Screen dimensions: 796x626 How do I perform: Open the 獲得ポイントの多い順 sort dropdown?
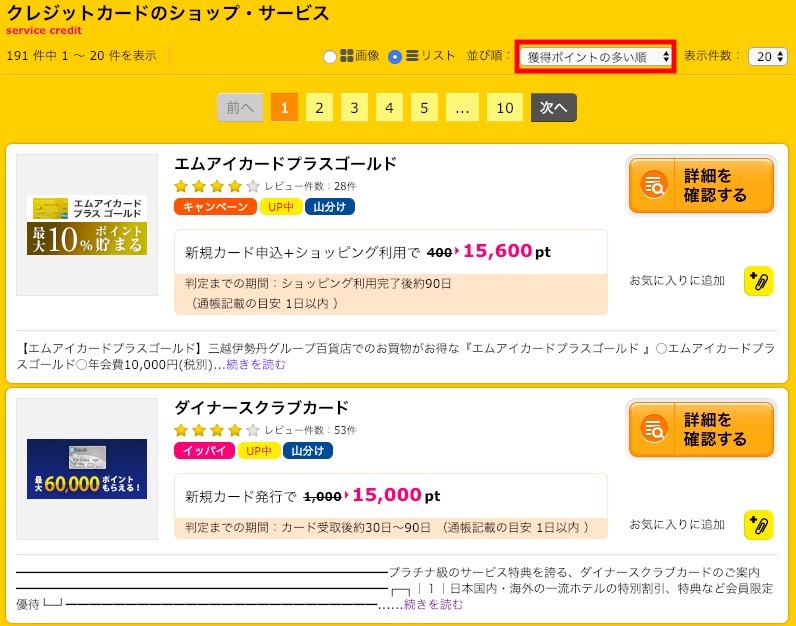click(595, 56)
